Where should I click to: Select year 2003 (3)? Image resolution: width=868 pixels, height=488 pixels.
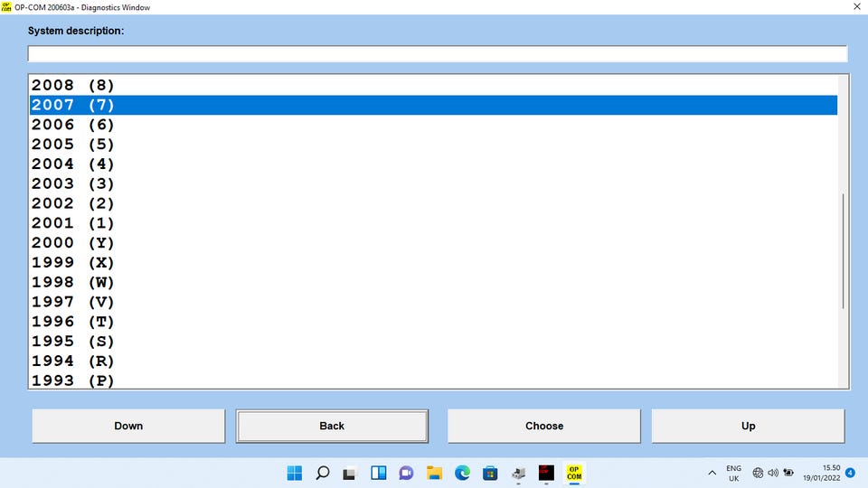point(433,183)
